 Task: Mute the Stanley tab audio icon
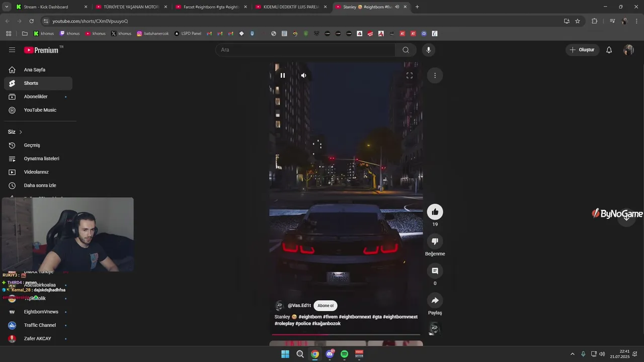397,7
